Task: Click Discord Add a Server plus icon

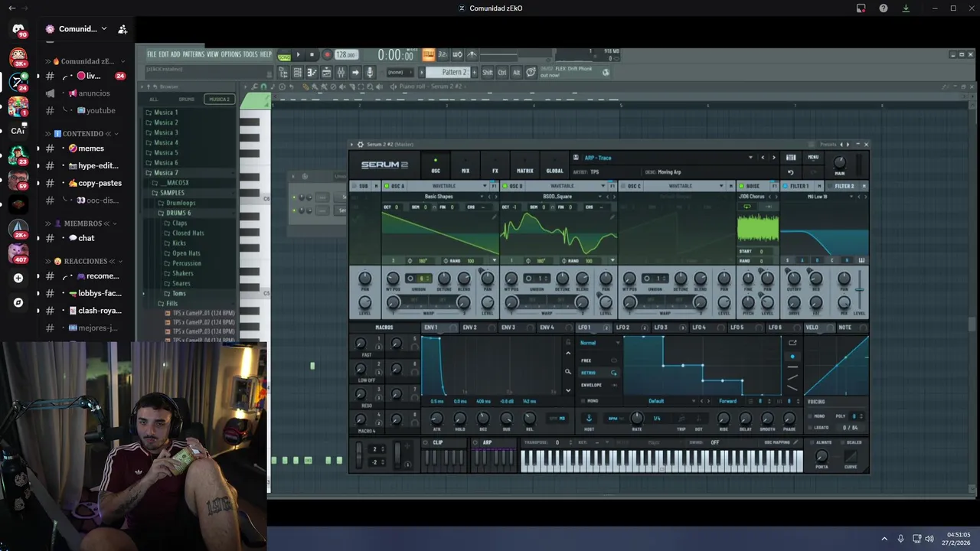Action: pos(18,278)
